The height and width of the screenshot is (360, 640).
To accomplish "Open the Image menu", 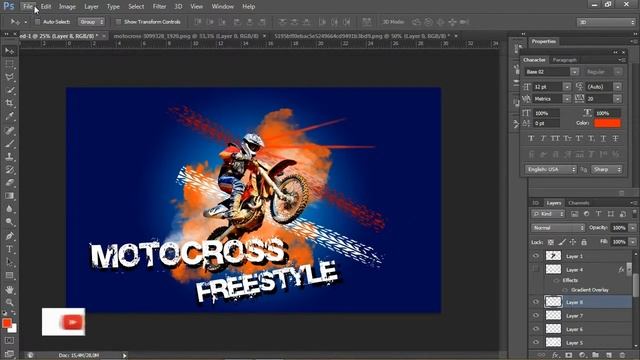I will (67, 7).
